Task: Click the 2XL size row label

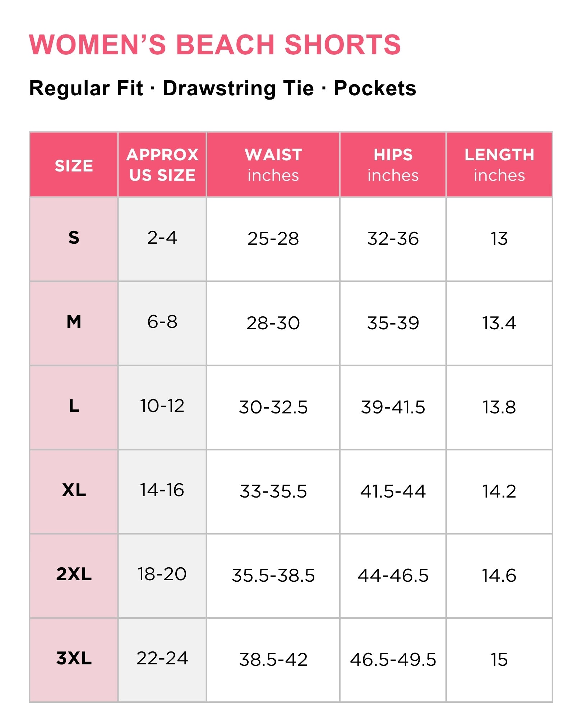Action: [74, 576]
